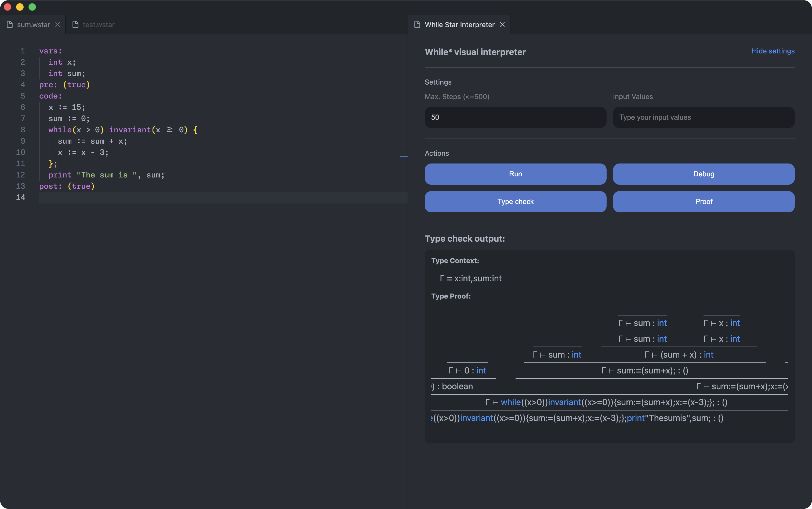Click the green macOS fullscreen button
Image resolution: width=812 pixels, height=509 pixels.
click(x=32, y=7)
